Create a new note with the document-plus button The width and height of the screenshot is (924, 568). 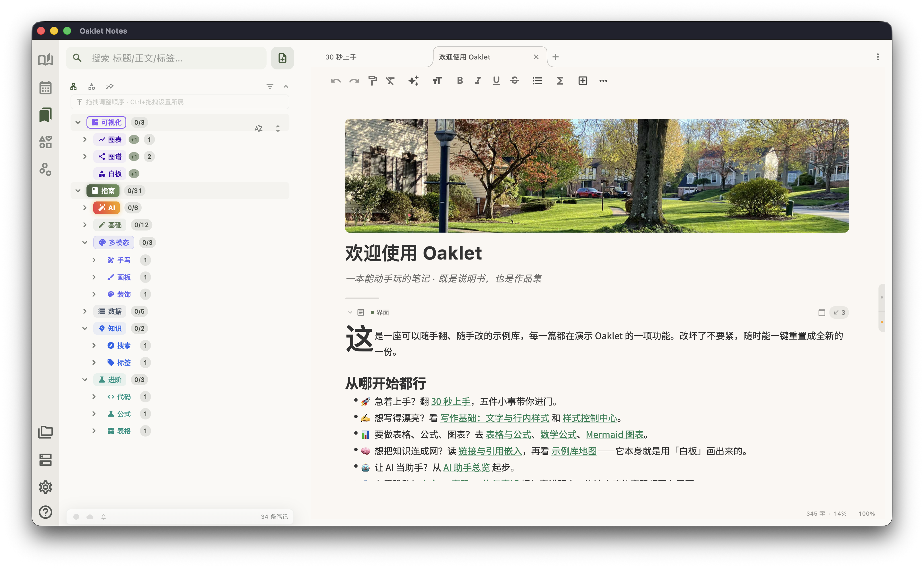coord(282,58)
